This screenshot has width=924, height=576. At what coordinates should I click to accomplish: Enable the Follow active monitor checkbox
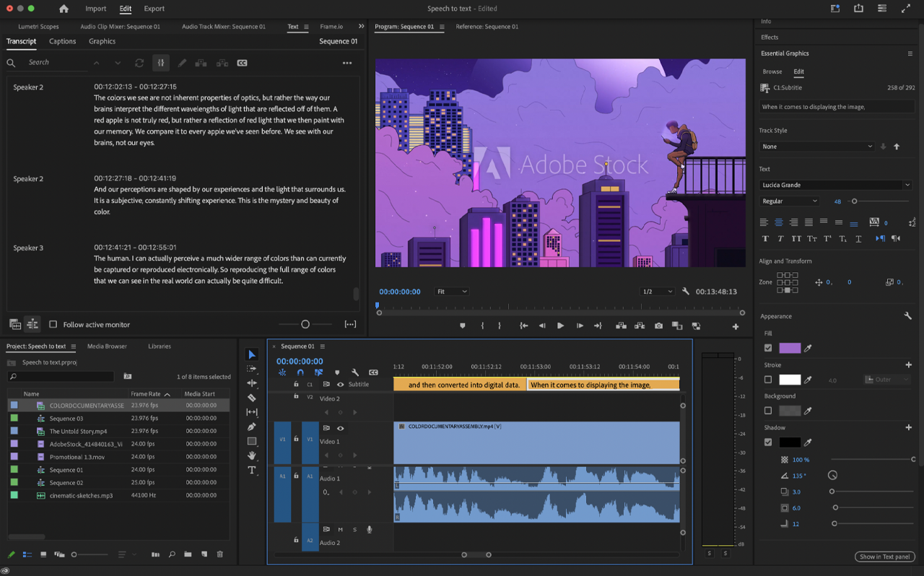coord(53,325)
